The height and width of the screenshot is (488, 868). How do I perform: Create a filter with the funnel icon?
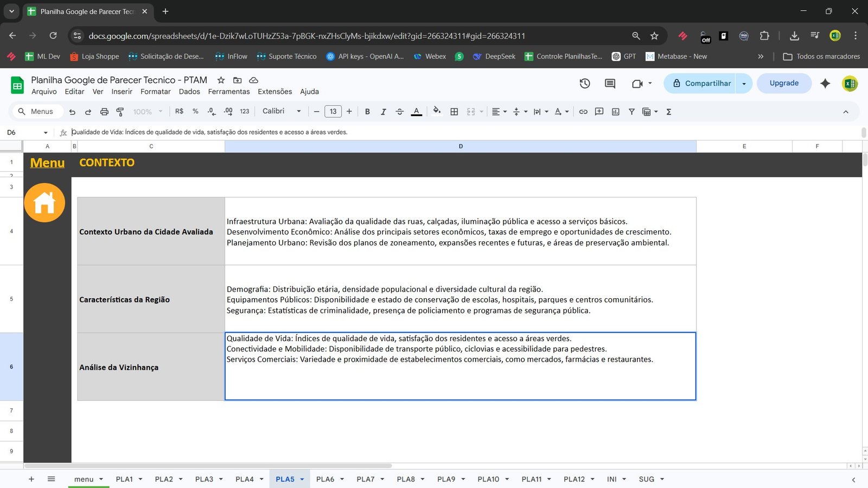(631, 112)
